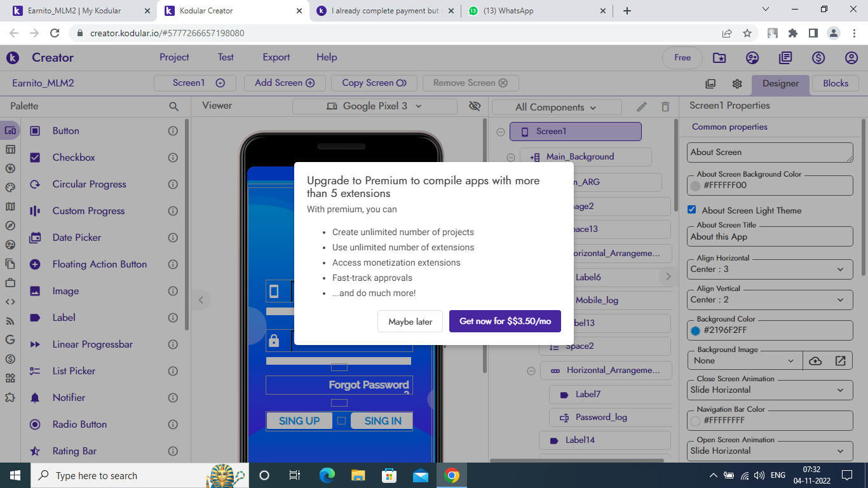868x488 pixels.
Task: Uncheck About Screen Light Theme checkbox
Action: click(x=692, y=210)
